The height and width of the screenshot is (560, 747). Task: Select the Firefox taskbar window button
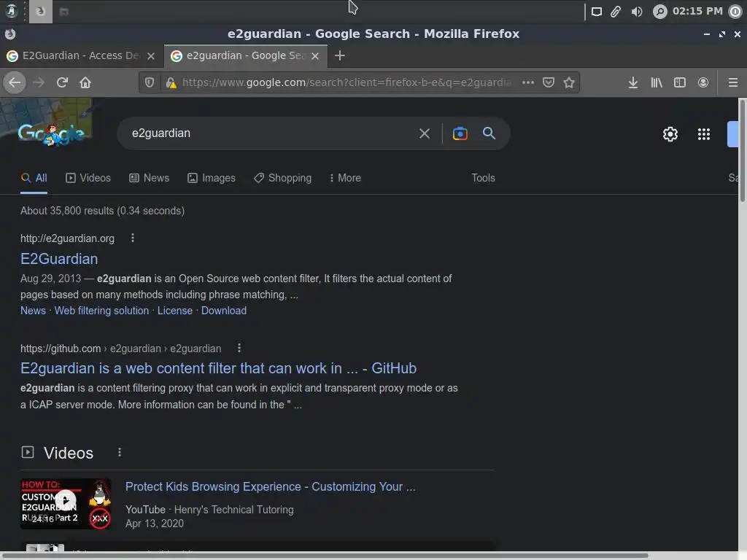41,12
